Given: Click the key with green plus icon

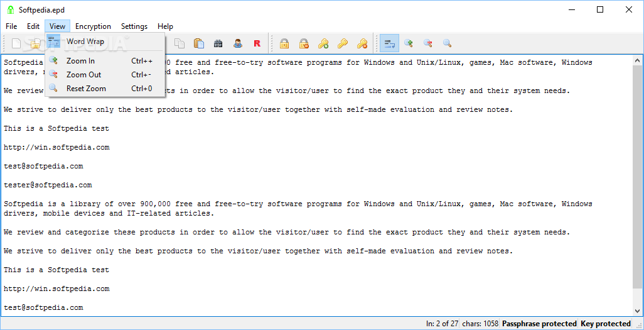Looking at the screenshot, I should pyautogui.click(x=323, y=43).
